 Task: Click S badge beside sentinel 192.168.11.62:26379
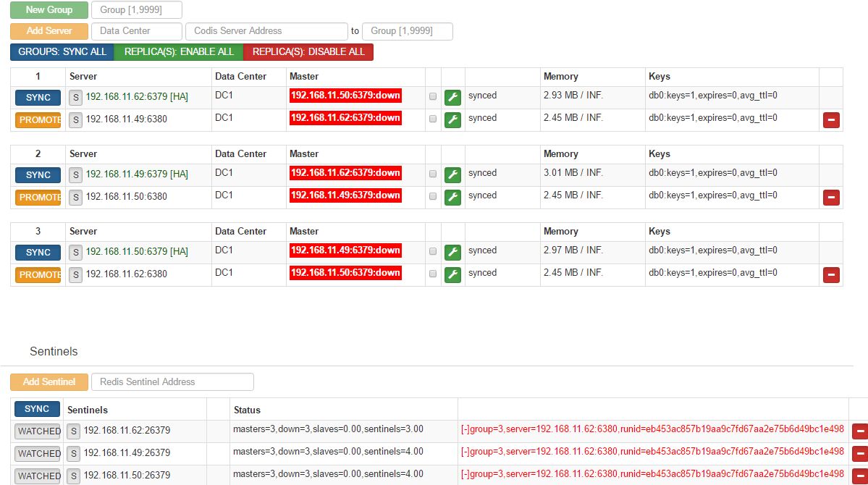[x=74, y=431]
